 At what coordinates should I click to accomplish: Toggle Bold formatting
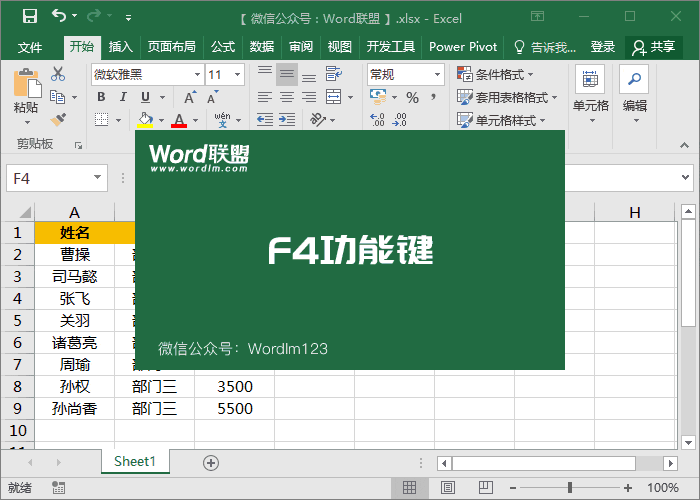pyautogui.click(x=101, y=97)
